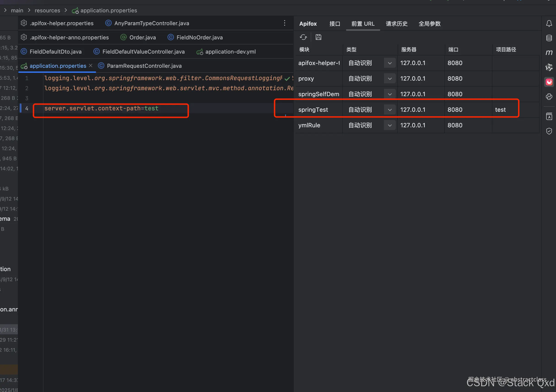Expand type dropdown for apifox-helper row

click(x=389, y=63)
